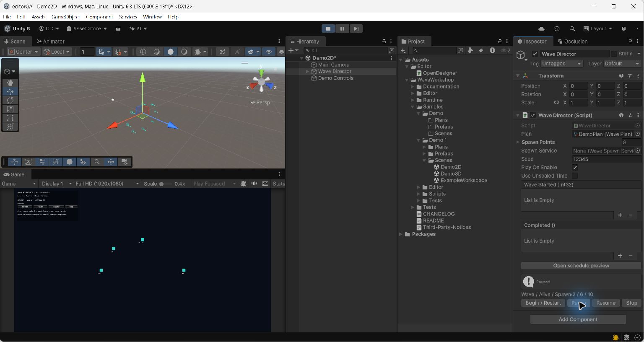The height and width of the screenshot is (342, 644).
Task: Open the Window menu
Action: point(152,17)
